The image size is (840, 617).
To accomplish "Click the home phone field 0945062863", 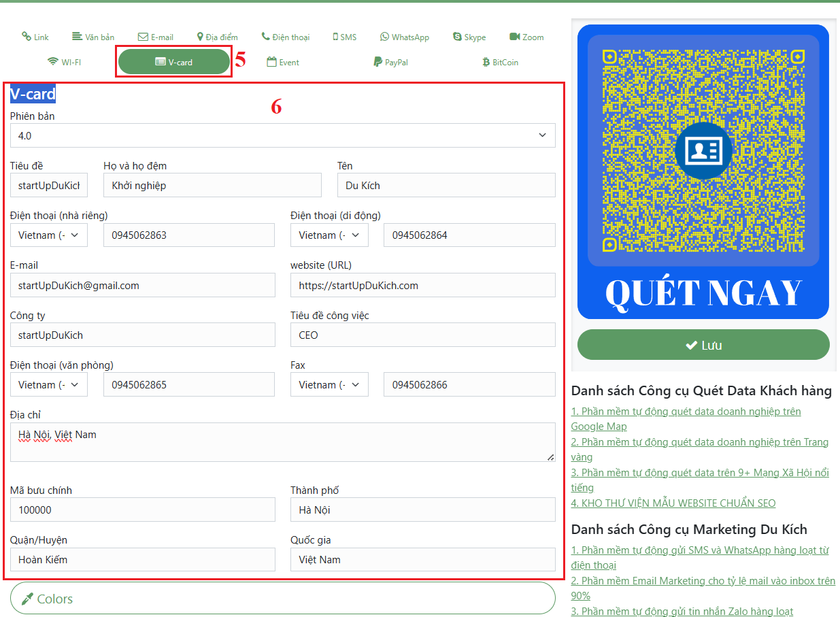I will coord(189,235).
